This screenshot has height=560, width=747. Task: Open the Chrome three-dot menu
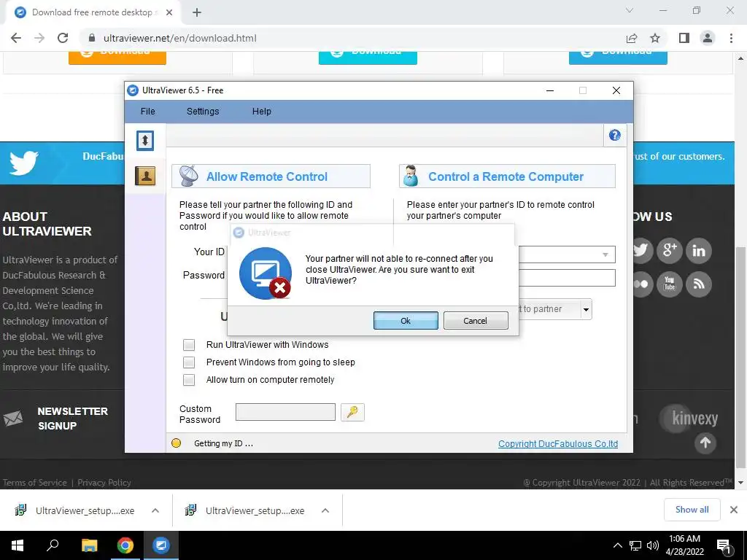point(731,38)
